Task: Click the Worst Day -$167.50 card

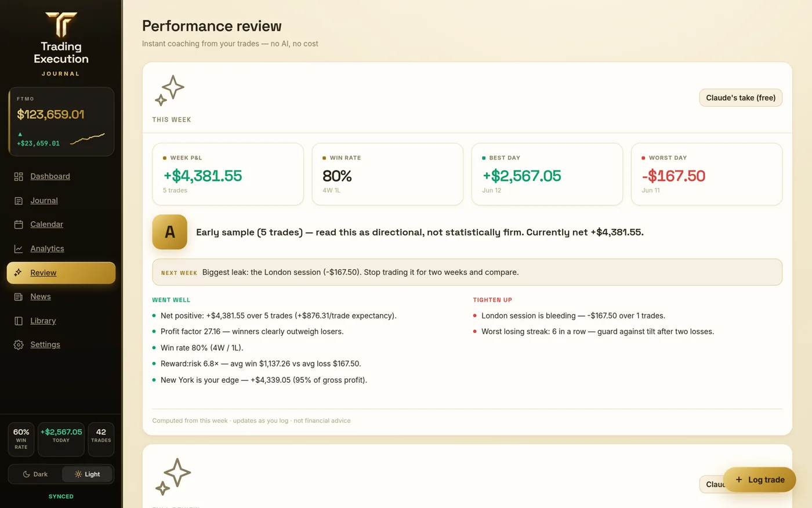Action: (706, 174)
